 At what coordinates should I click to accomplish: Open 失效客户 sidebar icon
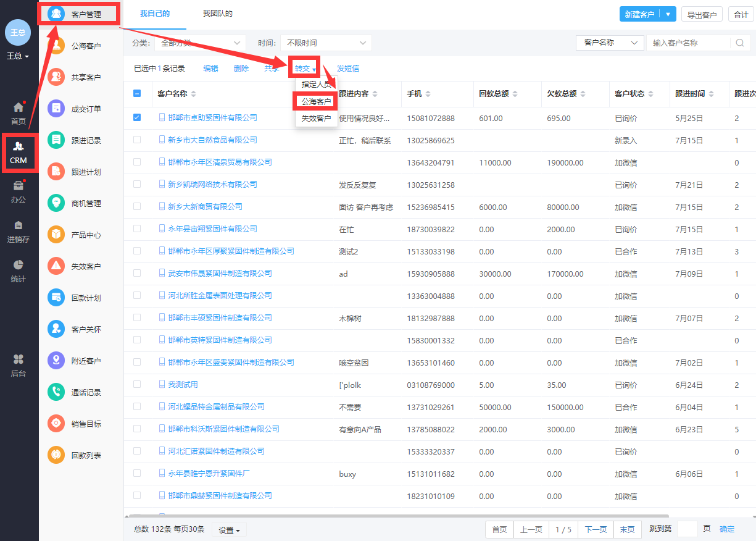56,266
